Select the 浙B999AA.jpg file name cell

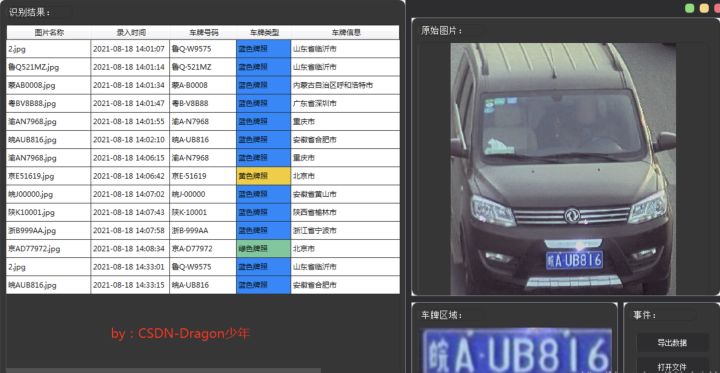coord(49,231)
